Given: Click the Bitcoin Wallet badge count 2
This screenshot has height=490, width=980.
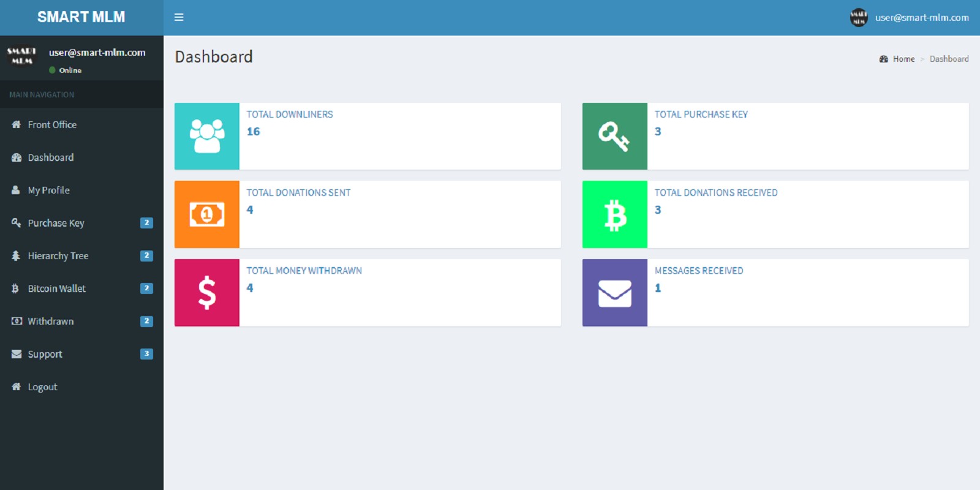Looking at the screenshot, I should point(146,288).
